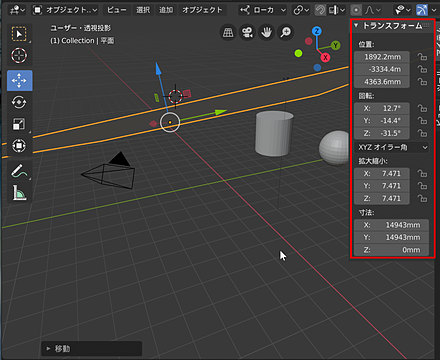Open the ビュー menu
This screenshot has height=360, width=440.
click(116, 10)
